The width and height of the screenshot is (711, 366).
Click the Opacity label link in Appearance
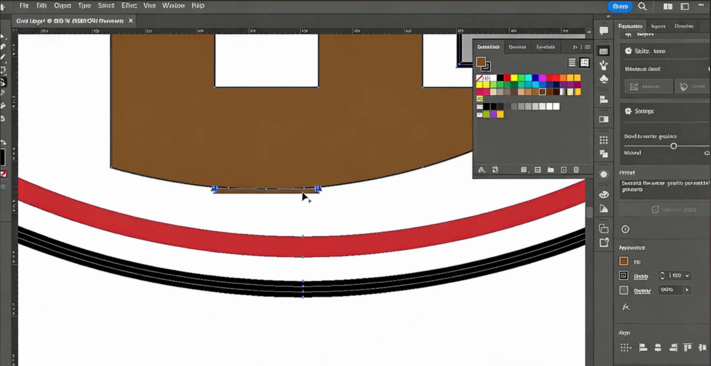pos(642,291)
